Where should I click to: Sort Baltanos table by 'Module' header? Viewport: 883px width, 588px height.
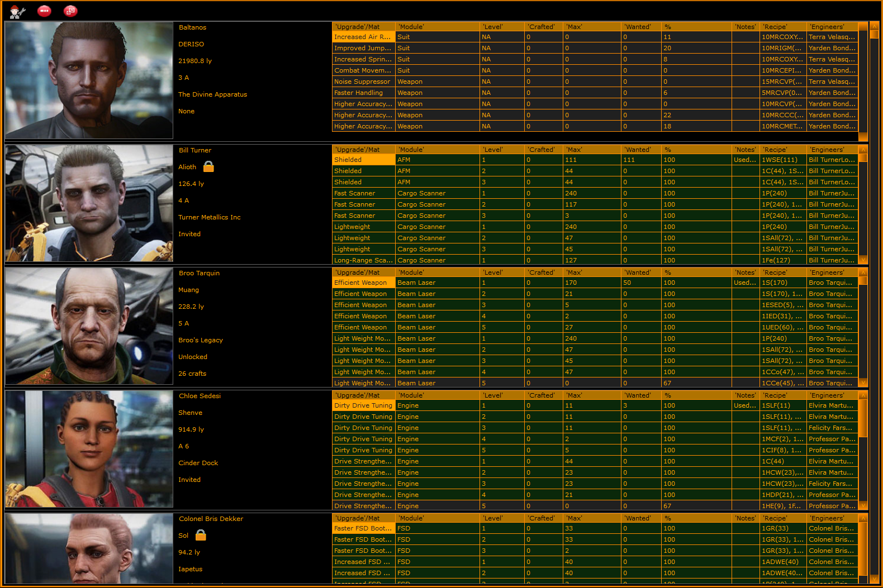[438, 27]
